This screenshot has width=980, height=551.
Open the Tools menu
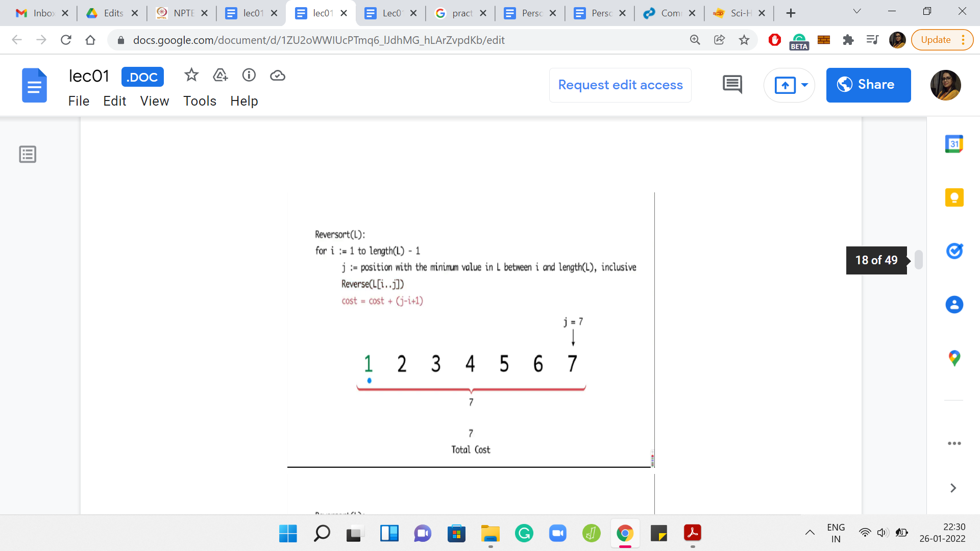[x=200, y=101]
